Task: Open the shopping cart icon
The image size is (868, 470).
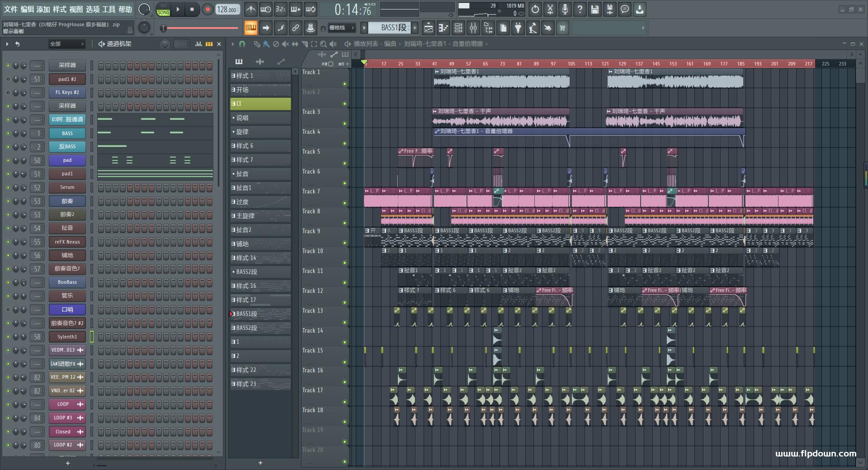Action: (x=562, y=28)
